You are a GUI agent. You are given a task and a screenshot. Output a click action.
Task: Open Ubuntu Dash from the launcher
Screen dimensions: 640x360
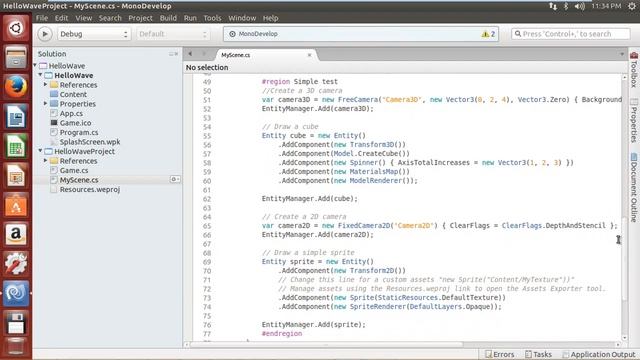point(16,28)
